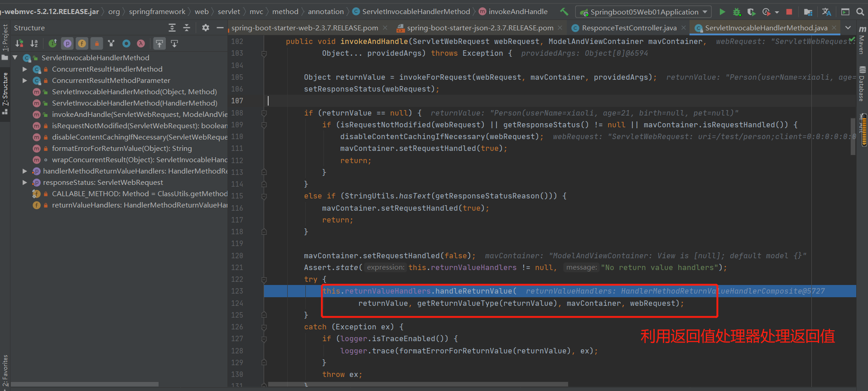The image size is (868, 391).
Task: Start debugging with the bug icon
Action: 737,12
